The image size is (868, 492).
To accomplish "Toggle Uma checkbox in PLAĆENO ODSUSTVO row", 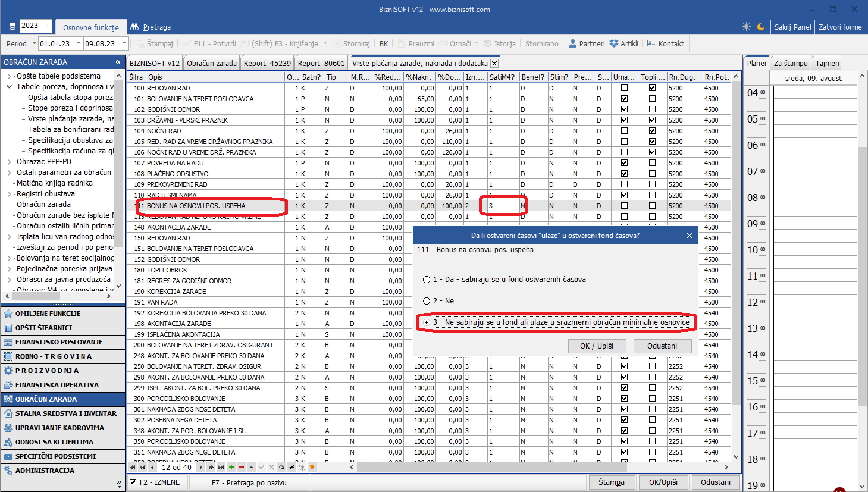I will coord(624,174).
